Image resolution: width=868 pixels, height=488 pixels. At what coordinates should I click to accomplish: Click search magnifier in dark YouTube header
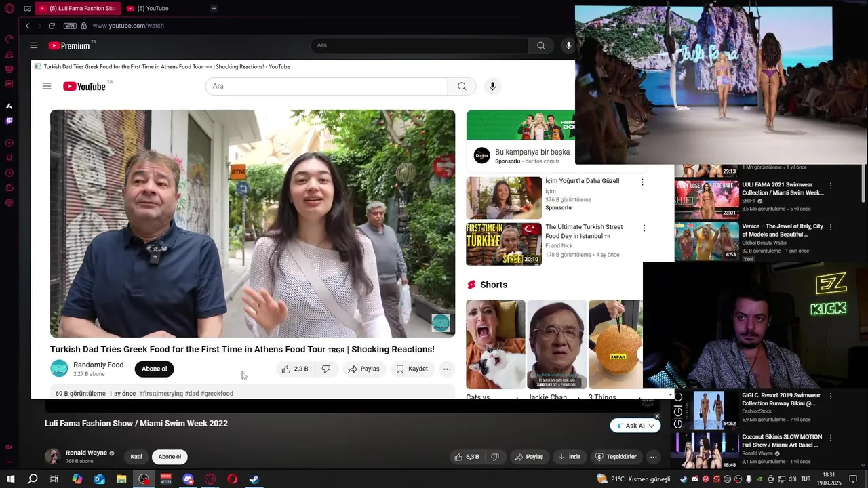[540, 45]
